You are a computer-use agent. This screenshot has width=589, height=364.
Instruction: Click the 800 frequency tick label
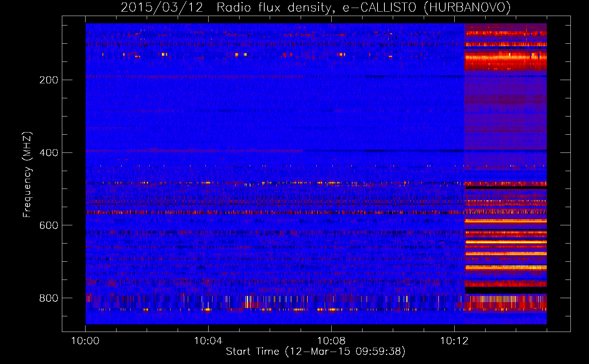(x=49, y=298)
